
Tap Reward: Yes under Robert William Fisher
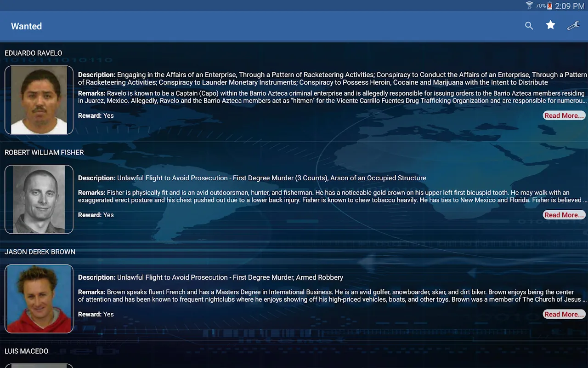96,215
